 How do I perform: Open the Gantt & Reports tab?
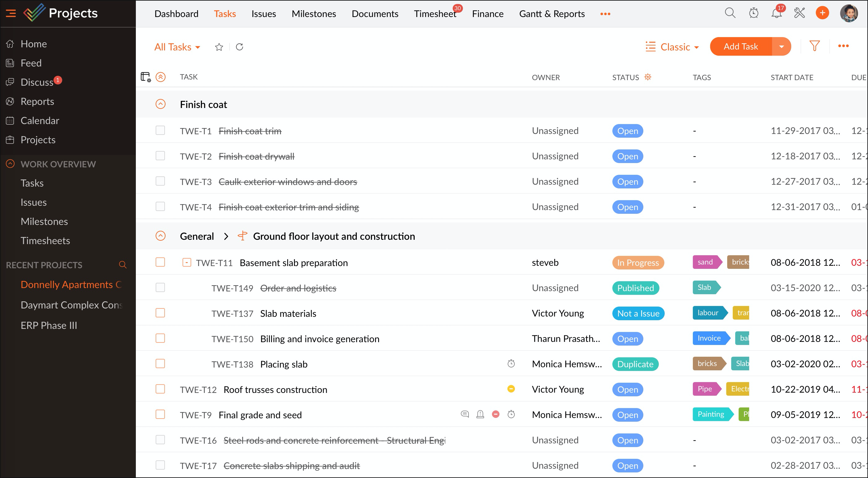pyautogui.click(x=552, y=14)
